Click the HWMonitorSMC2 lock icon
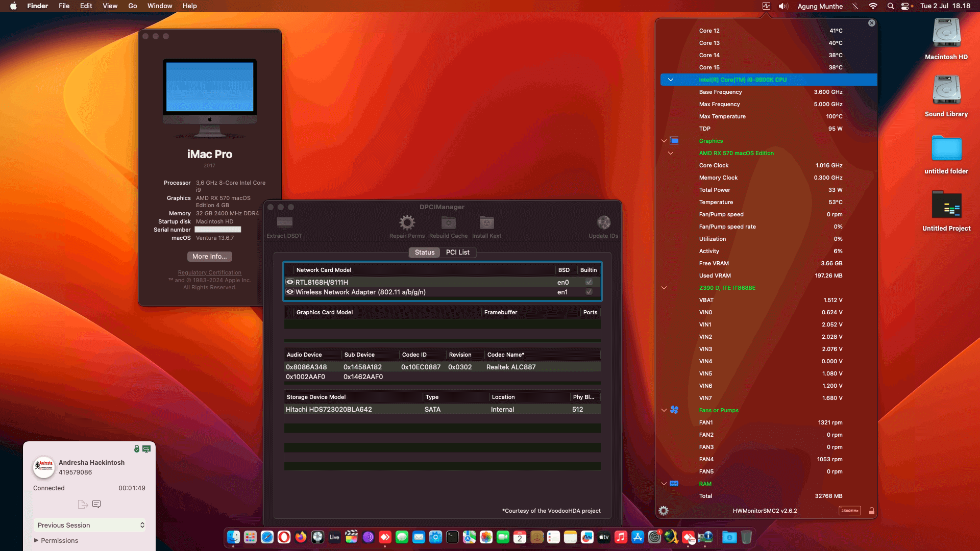Screen dimensions: 980x551 pos(872,511)
